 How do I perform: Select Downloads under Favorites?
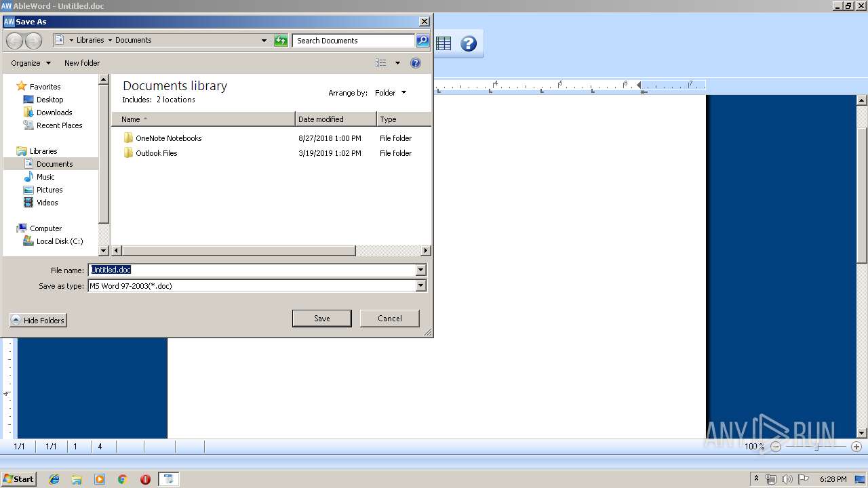pos(47,113)
